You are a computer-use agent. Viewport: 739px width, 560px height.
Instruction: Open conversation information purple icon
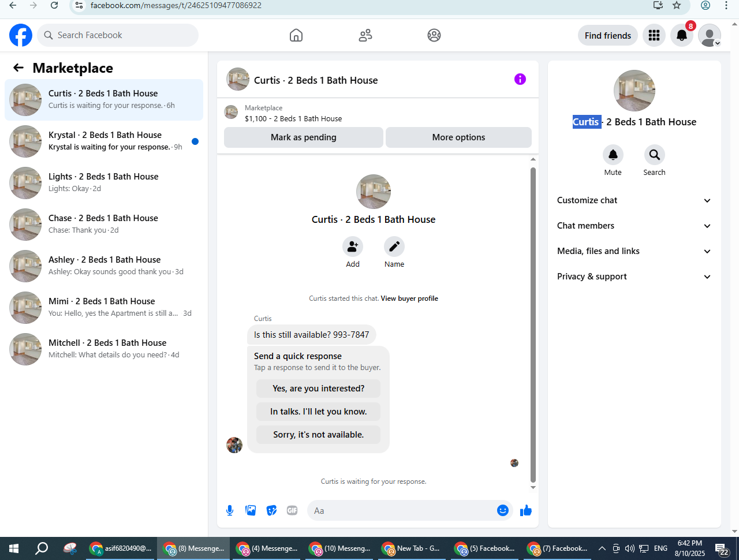(520, 79)
